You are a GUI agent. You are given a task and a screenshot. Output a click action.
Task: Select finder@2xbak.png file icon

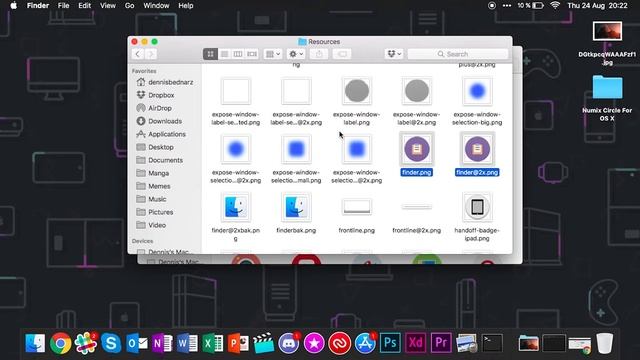[236, 207]
